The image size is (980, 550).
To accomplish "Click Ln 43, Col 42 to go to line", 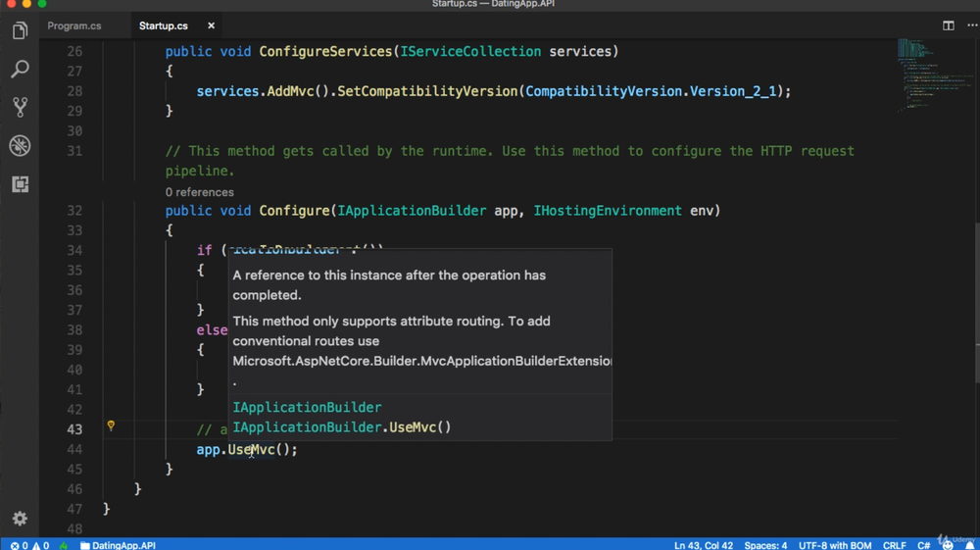I will click(703, 545).
